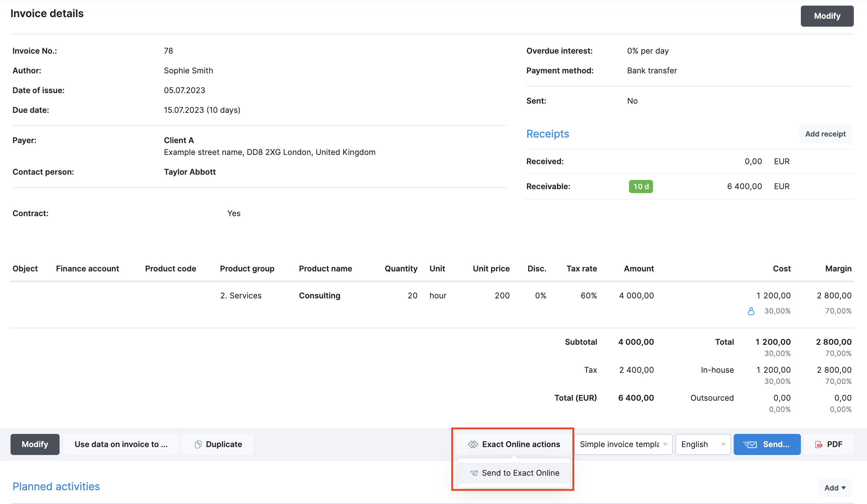
Task: Click the blue person icon under the Cost column
Action: [751, 311]
